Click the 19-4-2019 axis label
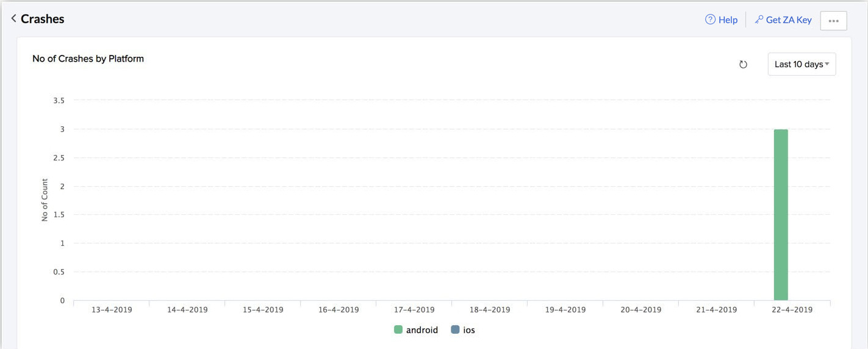Screen dimensions: 868x349 pos(565,309)
